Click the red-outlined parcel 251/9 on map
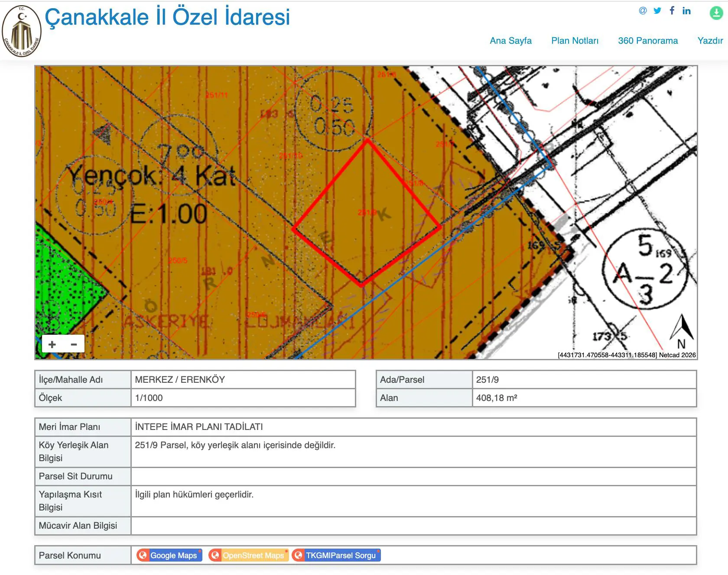728x575 pixels. (366, 212)
